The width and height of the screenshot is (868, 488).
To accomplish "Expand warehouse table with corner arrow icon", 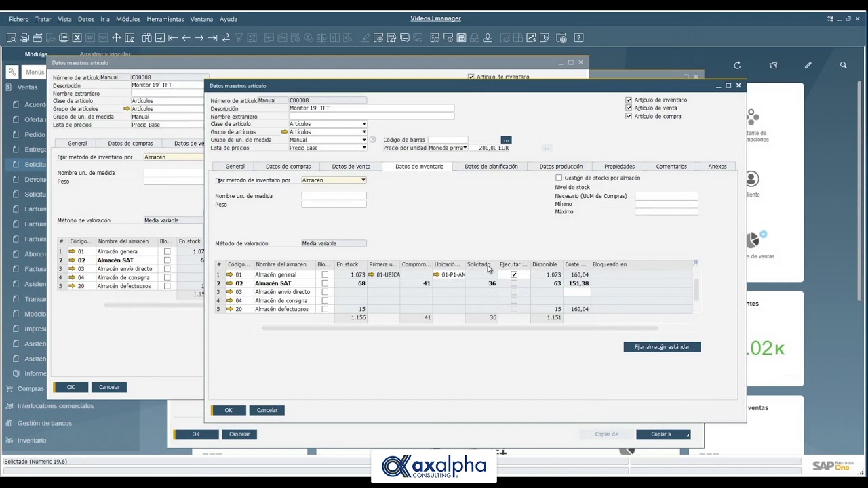I will tap(695, 263).
